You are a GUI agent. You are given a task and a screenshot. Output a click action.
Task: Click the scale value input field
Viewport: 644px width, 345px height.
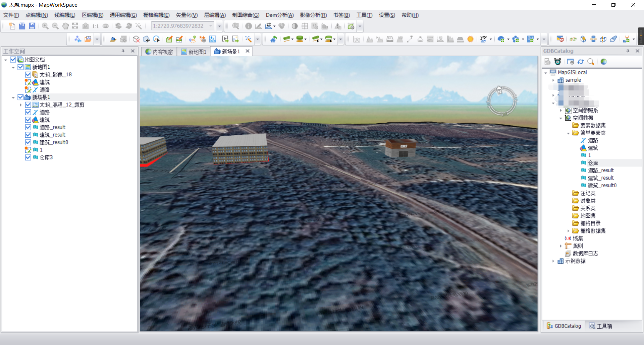179,26
